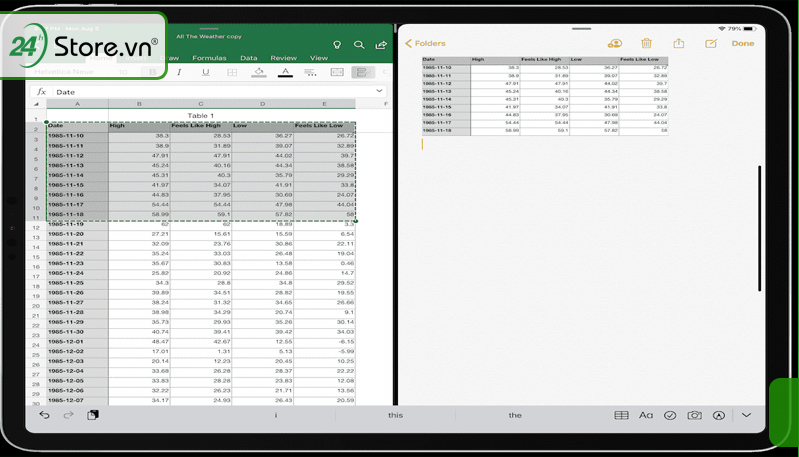Toggle italic formatting in Excel
This screenshot has width=799, height=457.
pyautogui.click(x=179, y=72)
